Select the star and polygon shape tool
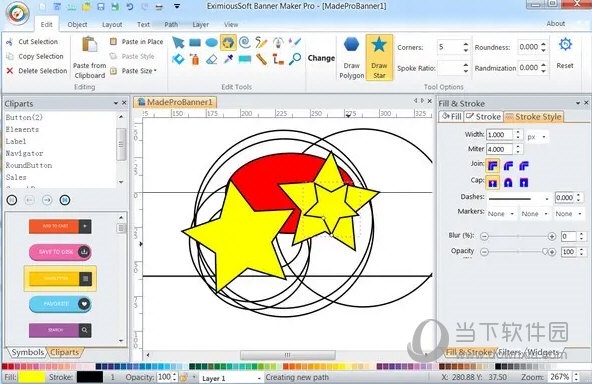592x384 pixels. (228, 42)
